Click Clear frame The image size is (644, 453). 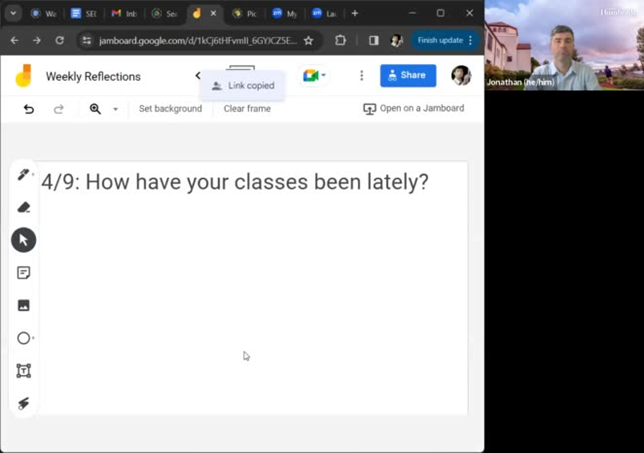pos(247,108)
